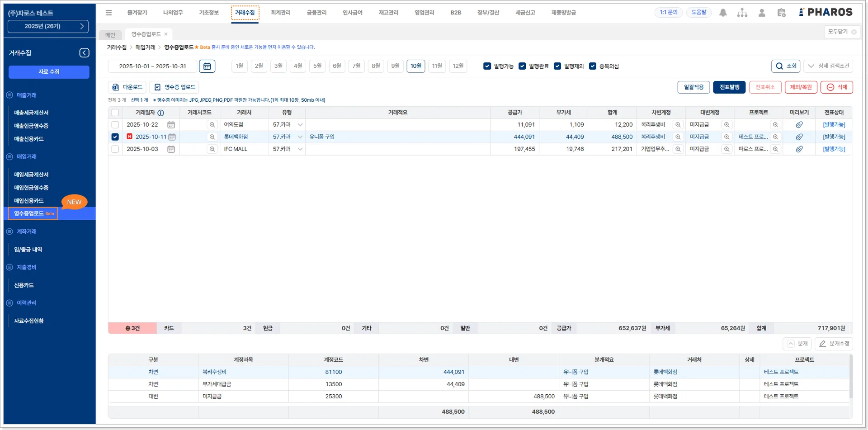Search 거래처코드 for the IFC MALL row
868x430 pixels.
[212, 149]
